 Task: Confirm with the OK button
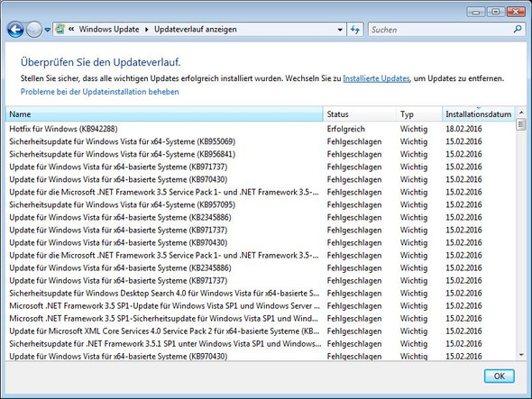pos(500,376)
